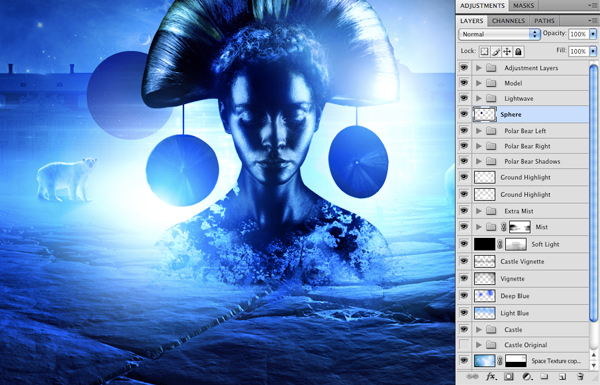Click the Soft Light layer mask link

(499, 244)
